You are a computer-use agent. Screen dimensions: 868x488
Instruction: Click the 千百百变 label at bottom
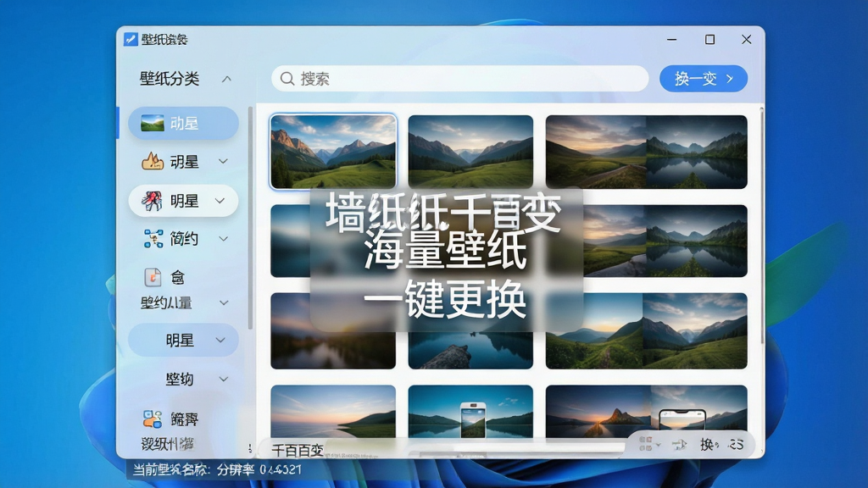[x=298, y=451]
